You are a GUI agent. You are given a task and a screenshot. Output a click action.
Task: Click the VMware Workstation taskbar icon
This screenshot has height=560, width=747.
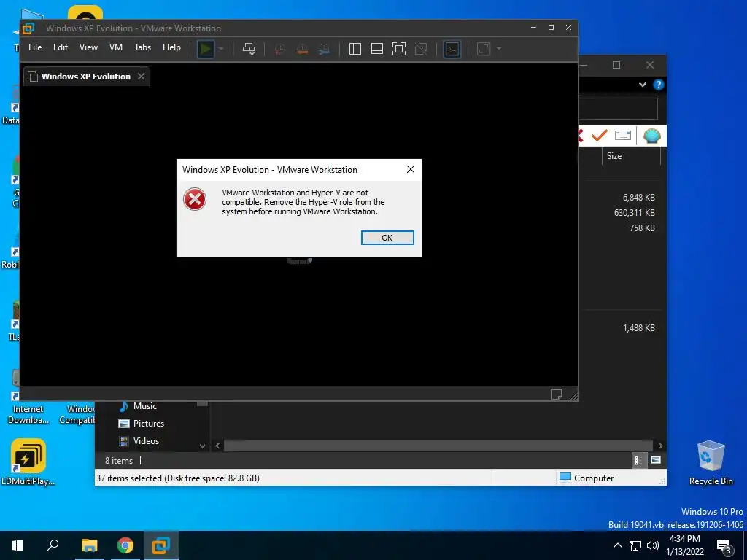pos(161,545)
